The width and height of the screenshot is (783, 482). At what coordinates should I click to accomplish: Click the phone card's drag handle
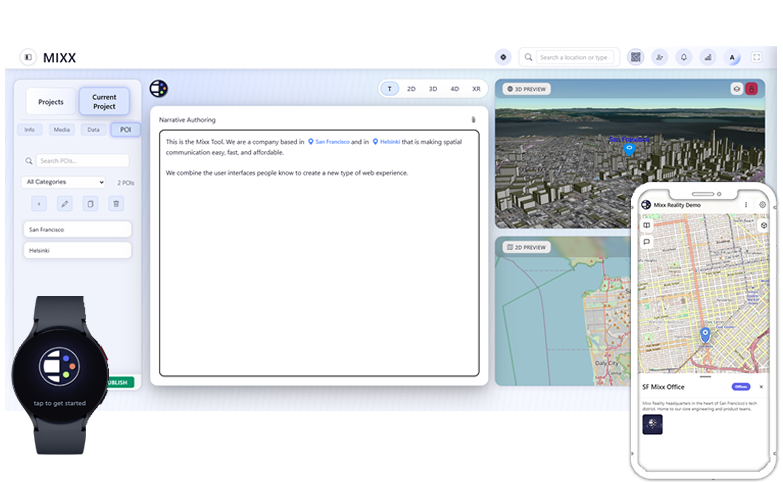click(705, 377)
